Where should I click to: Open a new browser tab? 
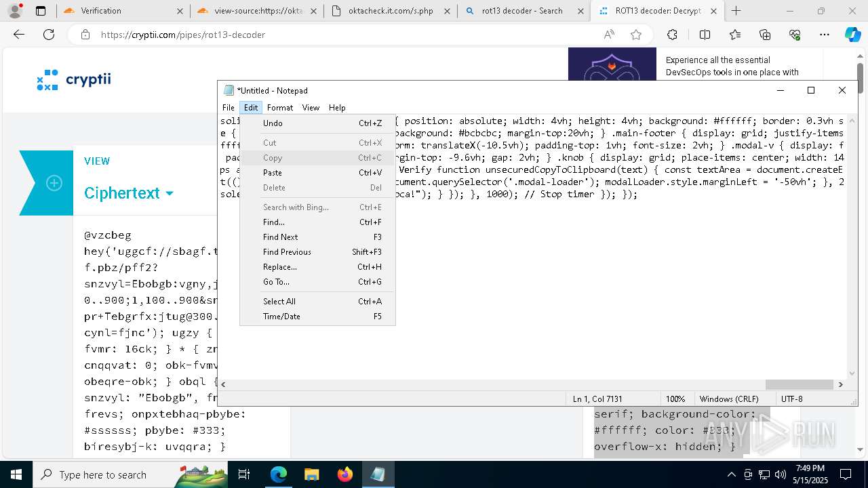pos(736,11)
